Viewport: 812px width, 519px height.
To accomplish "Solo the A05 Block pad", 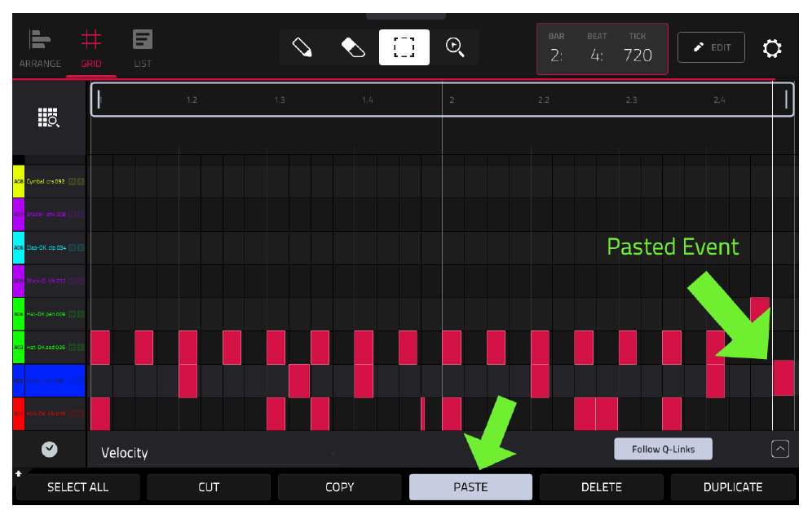I will coord(80,281).
